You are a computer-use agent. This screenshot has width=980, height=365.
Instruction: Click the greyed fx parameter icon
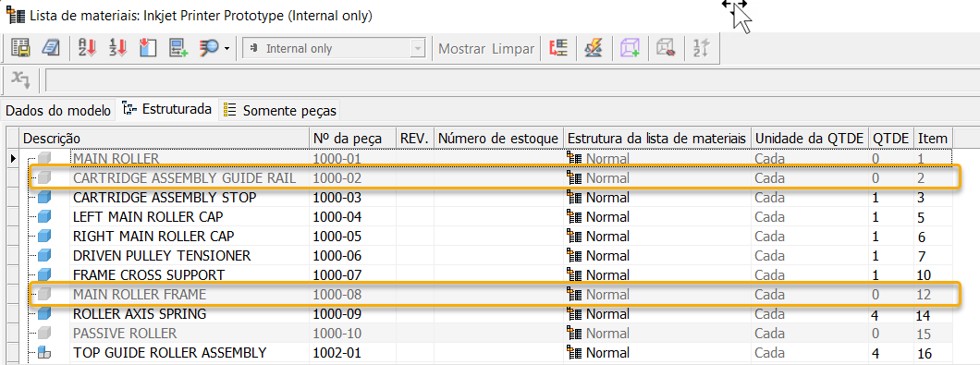click(x=21, y=80)
